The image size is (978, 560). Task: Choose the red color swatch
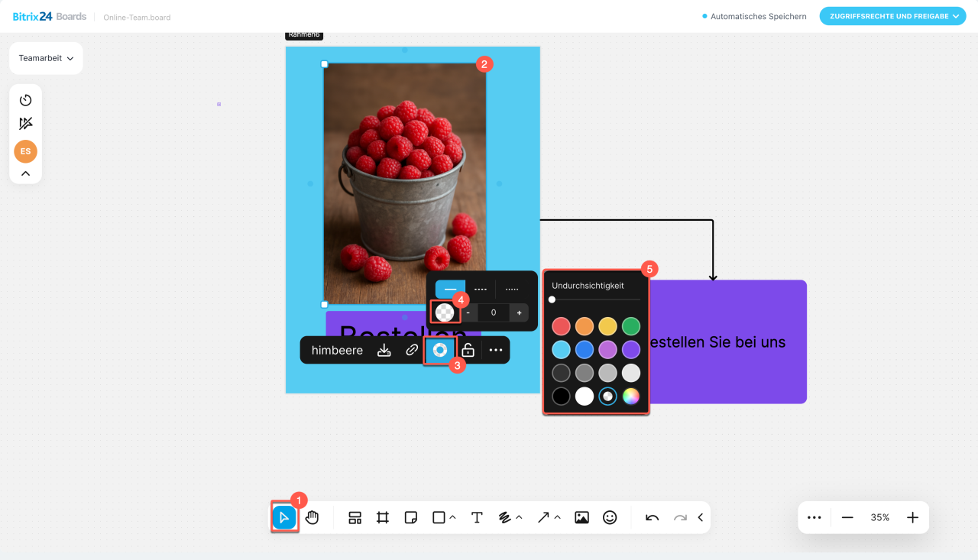point(561,327)
